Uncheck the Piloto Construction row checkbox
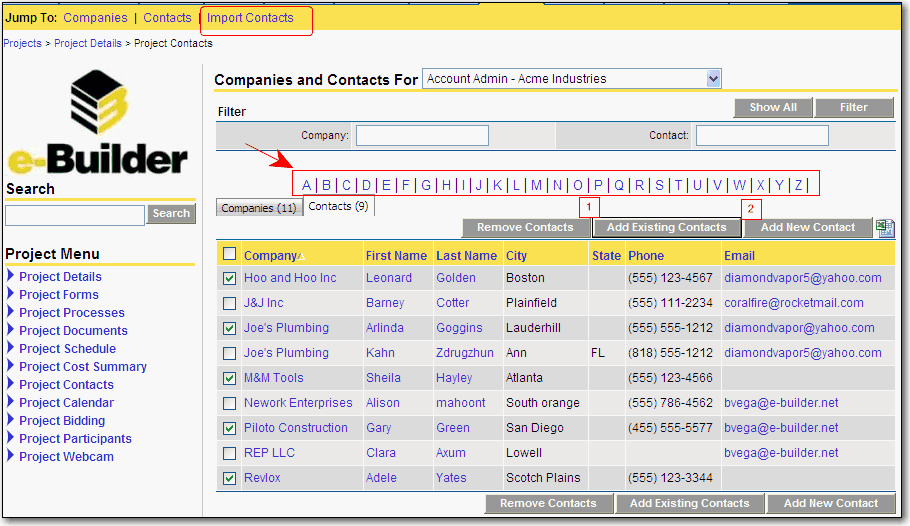 230,428
